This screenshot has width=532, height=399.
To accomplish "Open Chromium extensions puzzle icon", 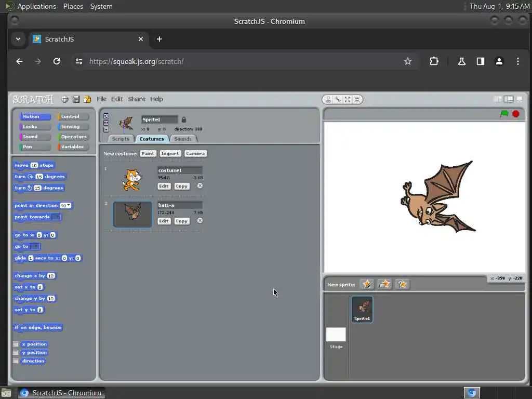I will click(434, 61).
